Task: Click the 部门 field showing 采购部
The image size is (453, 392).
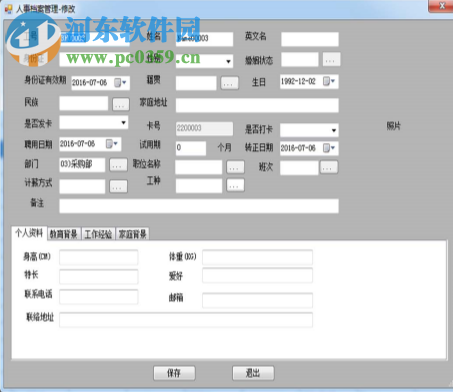Action: point(82,165)
